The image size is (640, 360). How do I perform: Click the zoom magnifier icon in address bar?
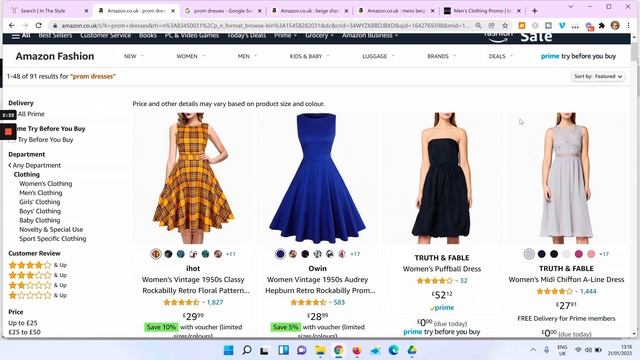(x=478, y=25)
